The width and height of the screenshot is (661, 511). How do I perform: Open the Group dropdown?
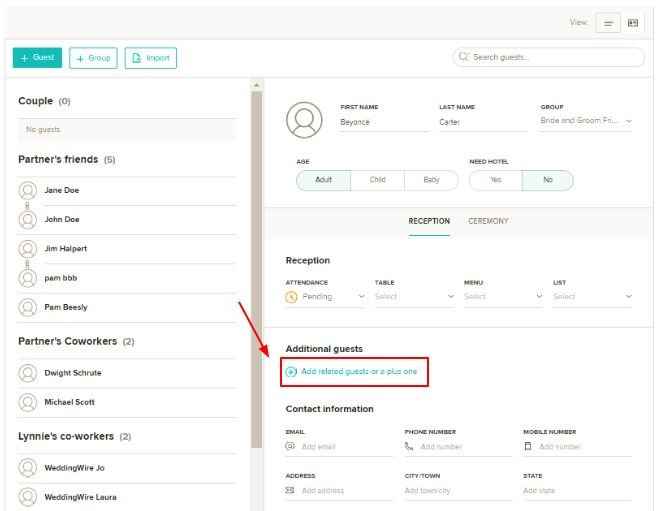tap(586, 121)
